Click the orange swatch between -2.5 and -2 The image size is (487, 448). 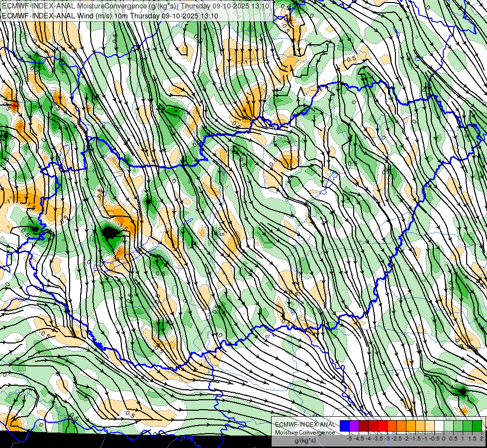pyautogui.click(x=401, y=426)
